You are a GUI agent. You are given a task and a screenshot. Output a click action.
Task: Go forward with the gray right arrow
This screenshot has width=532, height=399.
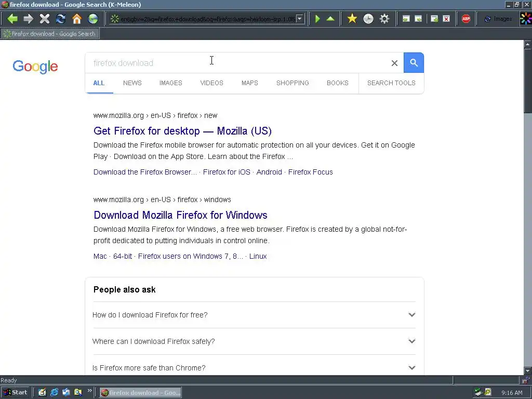pyautogui.click(x=29, y=19)
